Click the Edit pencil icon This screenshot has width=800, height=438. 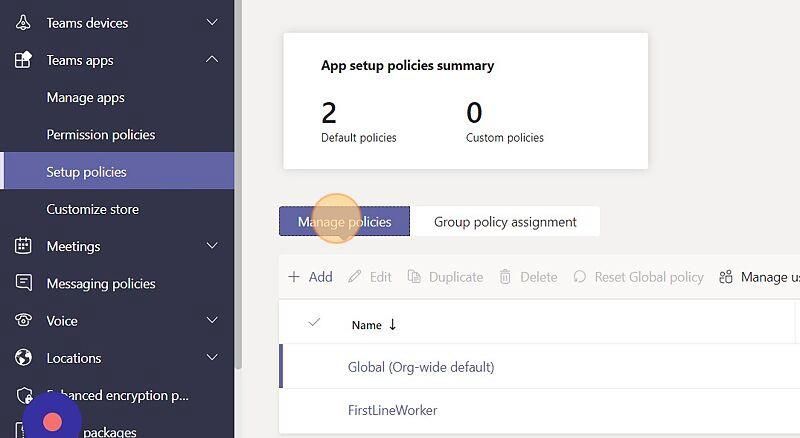[355, 277]
